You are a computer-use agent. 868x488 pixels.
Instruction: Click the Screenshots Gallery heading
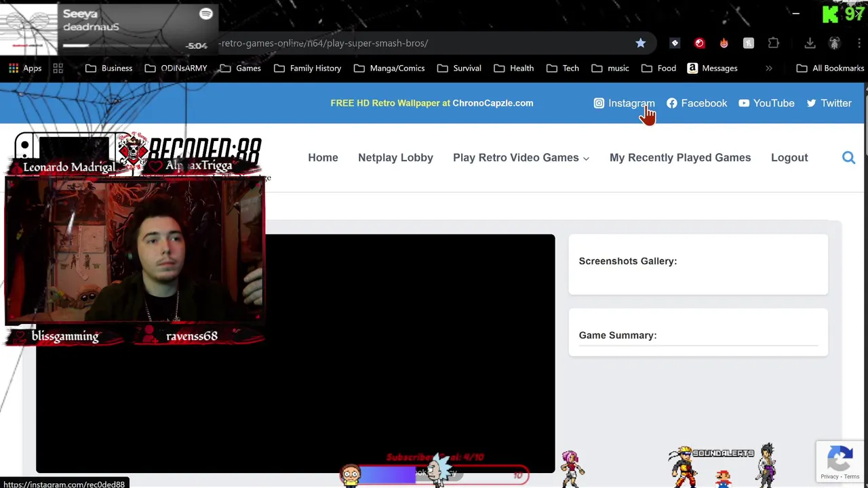click(x=628, y=261)
